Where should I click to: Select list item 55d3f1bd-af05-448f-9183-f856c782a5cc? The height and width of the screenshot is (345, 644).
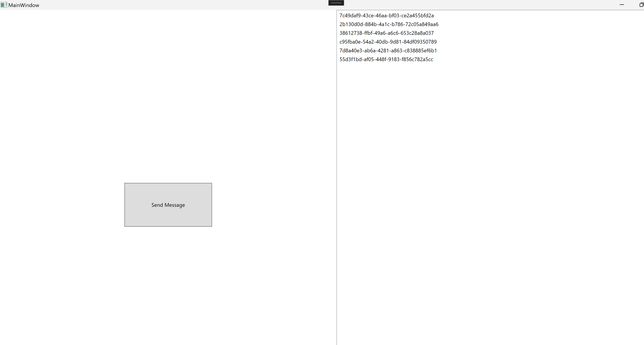point(386,59)
